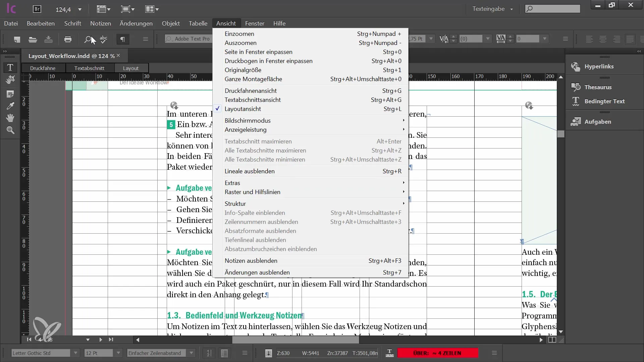The image size is (644, 362).
Task: Click Änderungen ausblenden menu entry
Action: 257,272
